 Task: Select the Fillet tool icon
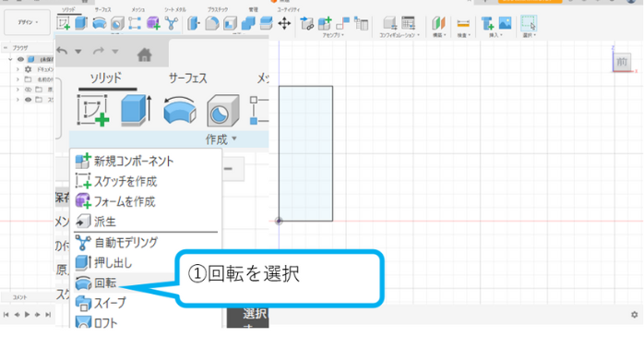[x=212, y=23]
